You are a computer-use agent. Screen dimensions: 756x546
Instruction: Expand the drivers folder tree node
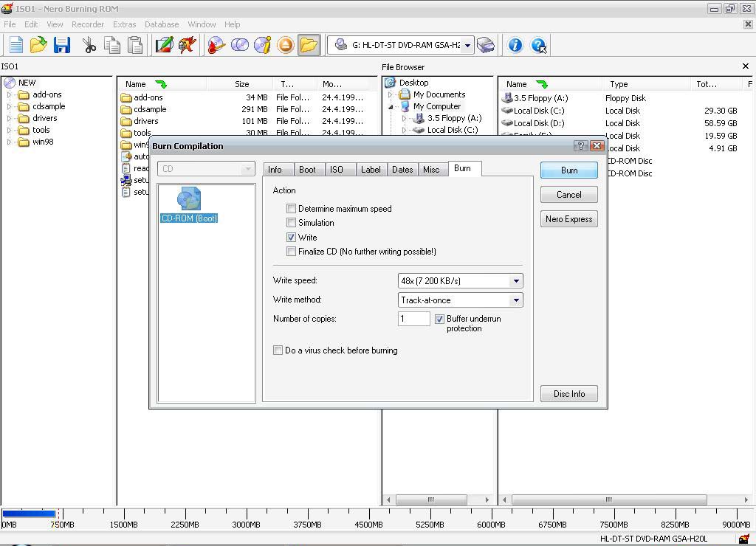click(9, 119)
